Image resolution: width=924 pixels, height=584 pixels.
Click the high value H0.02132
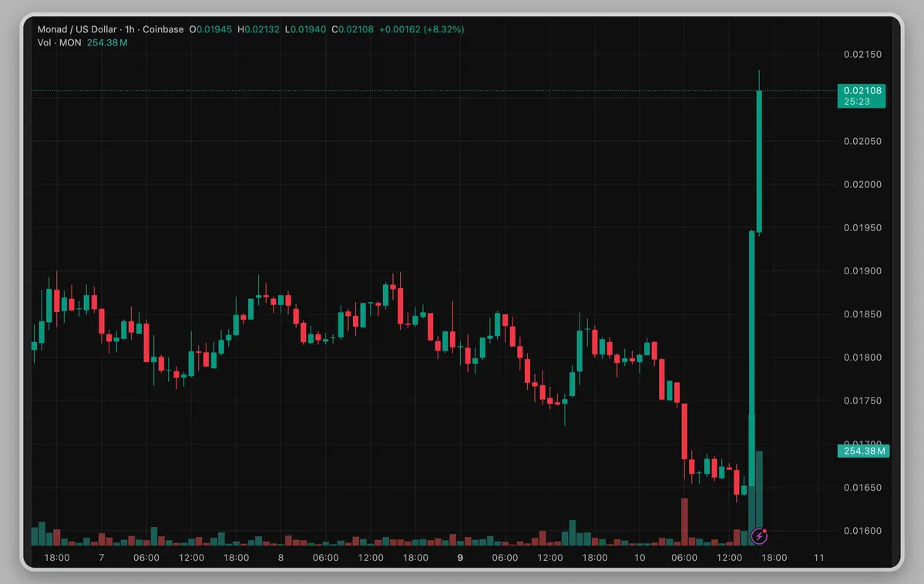[x=258, y=29]
